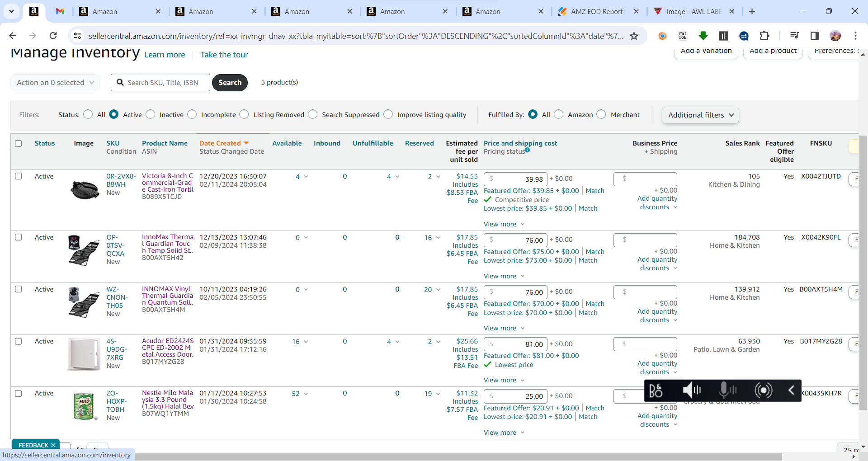Viewport: 868px width, 461px height.
Task: Click the B&O audio icon in overlay
Action: point(656,390)
